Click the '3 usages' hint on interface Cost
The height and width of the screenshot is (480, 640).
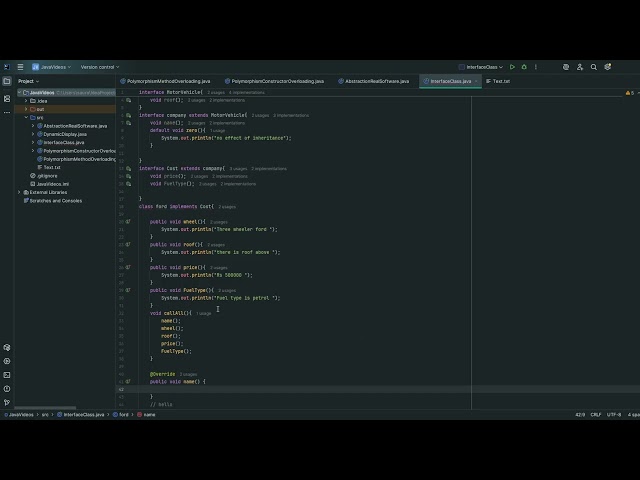(238, 169)
